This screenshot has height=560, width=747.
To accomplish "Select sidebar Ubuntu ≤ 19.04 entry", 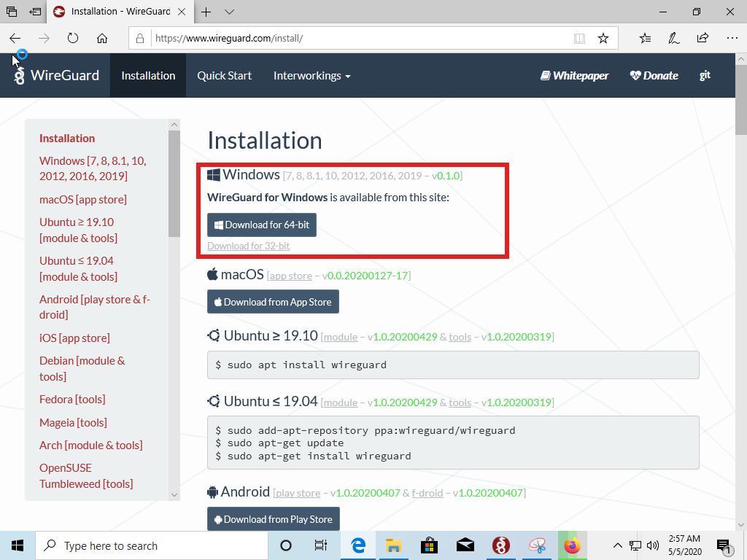I will [x=78, y=268].
